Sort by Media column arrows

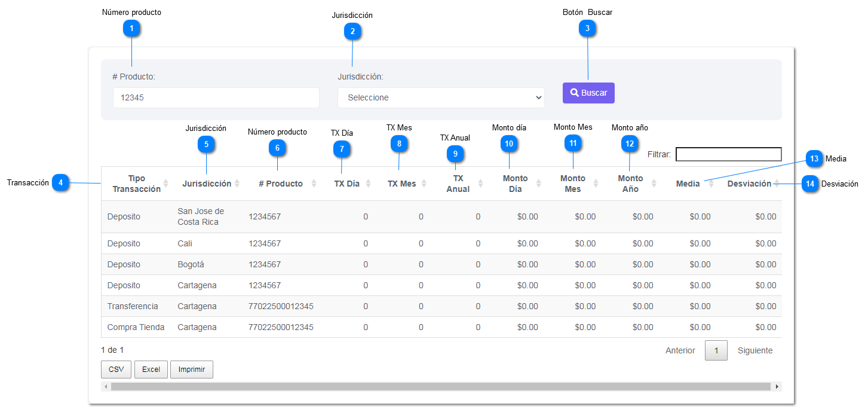click(x=711, y=184)
